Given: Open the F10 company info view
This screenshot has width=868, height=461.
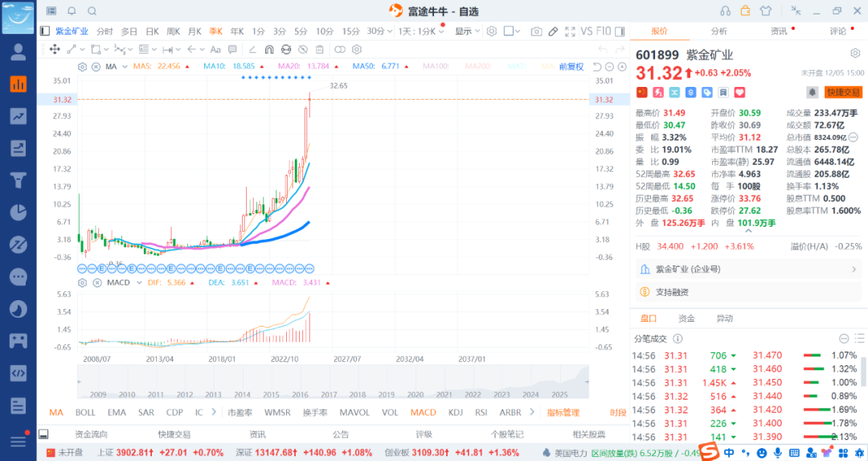Looking at the screenshot, I should point(604,31).
